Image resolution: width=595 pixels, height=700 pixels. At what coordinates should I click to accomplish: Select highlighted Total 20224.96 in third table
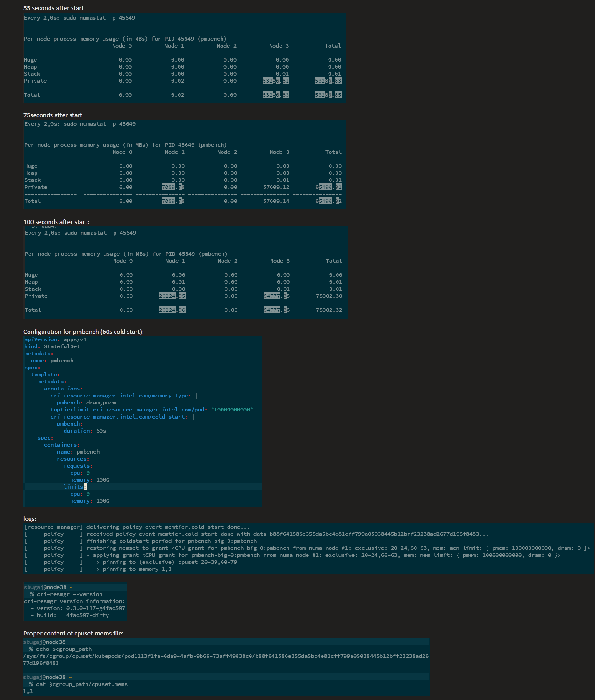point(172,310)
